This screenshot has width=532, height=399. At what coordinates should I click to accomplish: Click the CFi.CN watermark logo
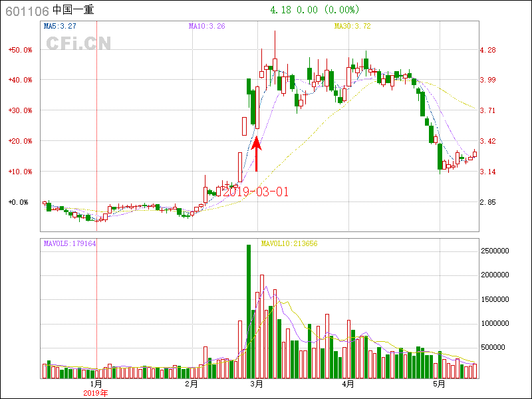click(78, 43)
